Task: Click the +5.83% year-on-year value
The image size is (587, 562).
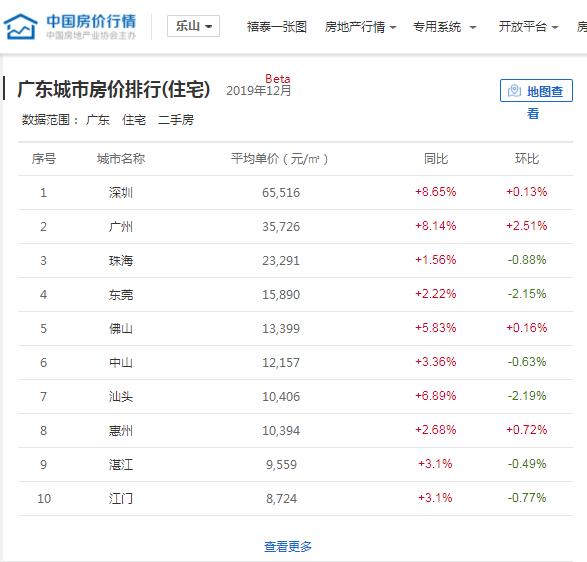Action: 436,328
